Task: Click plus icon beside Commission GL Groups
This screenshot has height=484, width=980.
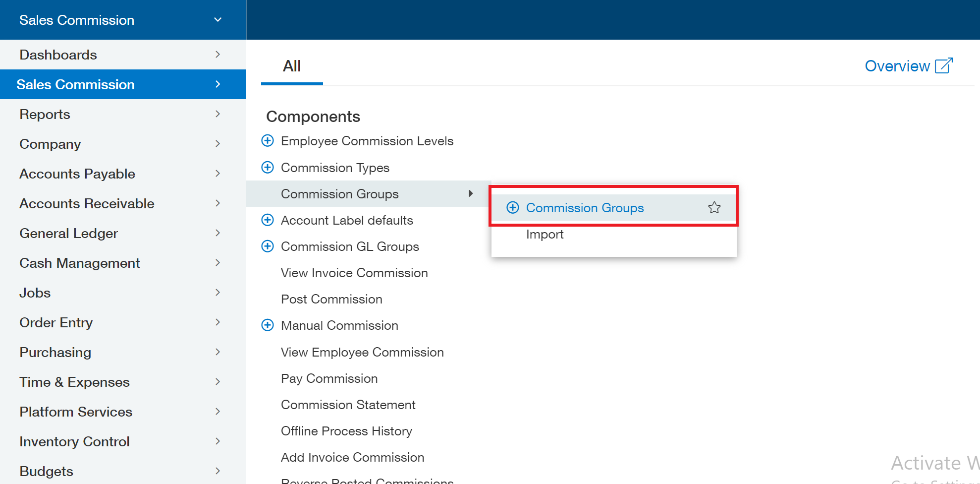Action: click(268, 246)
